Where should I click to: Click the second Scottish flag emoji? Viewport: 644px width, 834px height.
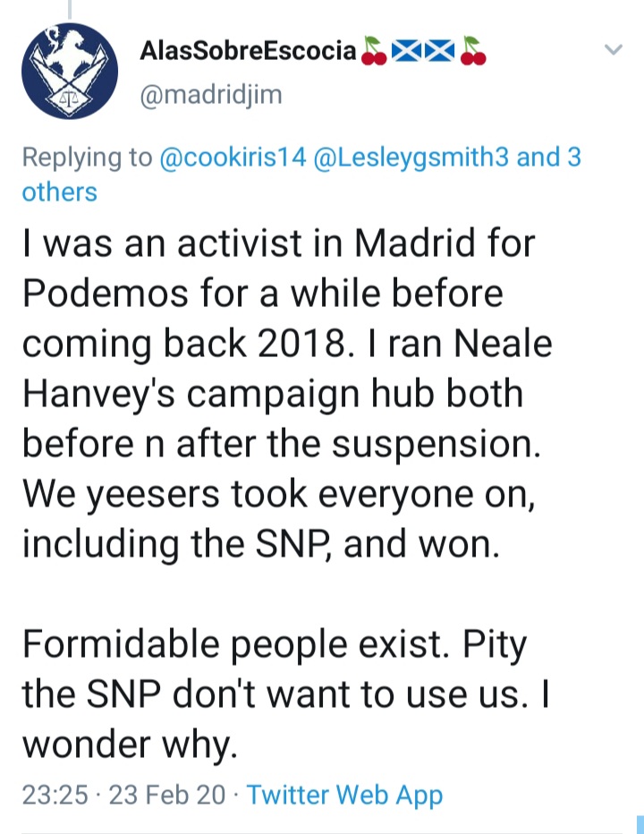tap(439, 51)
